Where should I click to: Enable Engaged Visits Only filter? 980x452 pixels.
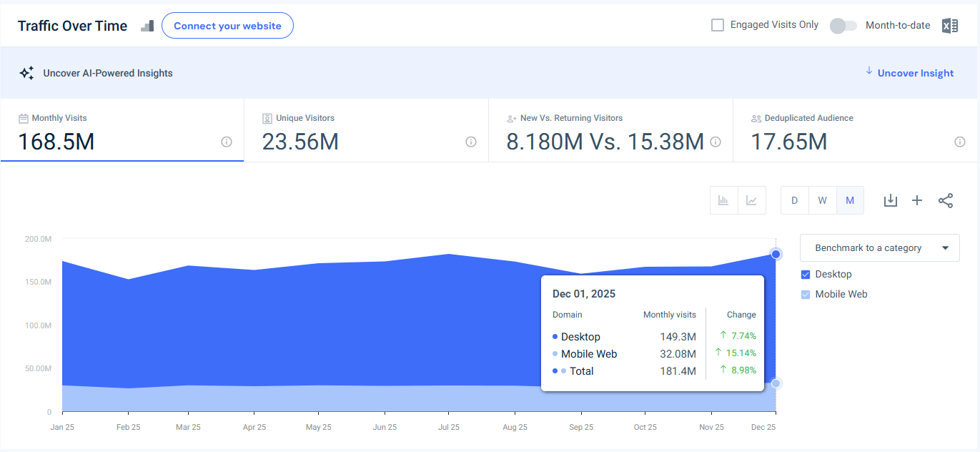click(717, 24)
